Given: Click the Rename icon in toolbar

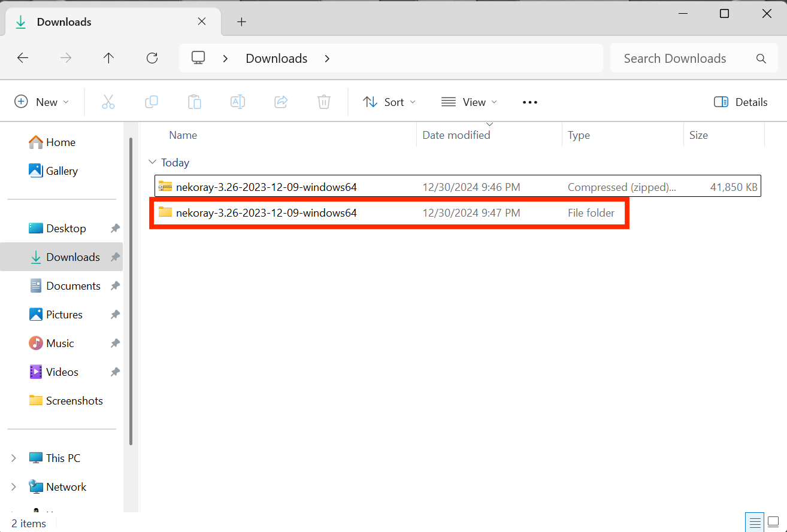Looking at the screenshot, I should (x=238, y=102).
